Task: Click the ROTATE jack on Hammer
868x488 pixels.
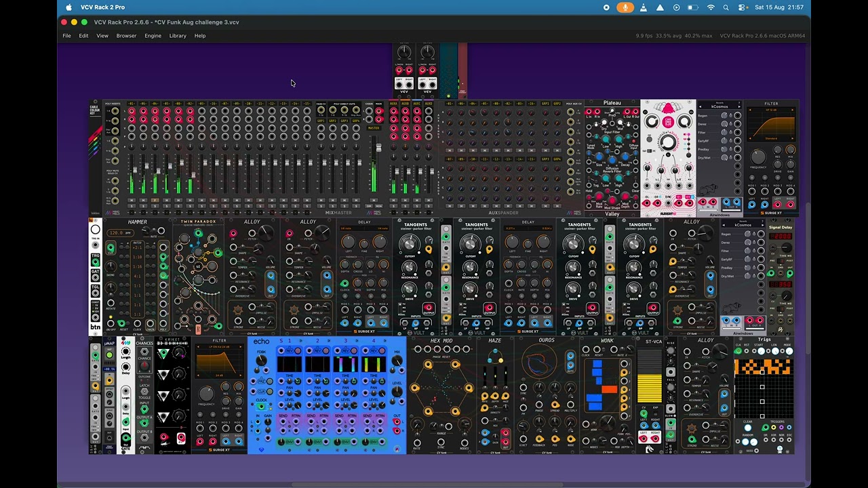Action: (111, 304)
